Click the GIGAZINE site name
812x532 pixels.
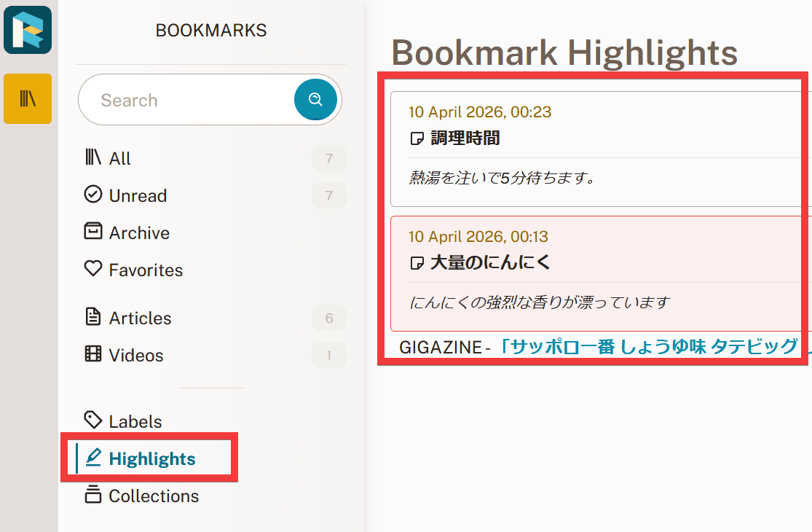[440, 347]
